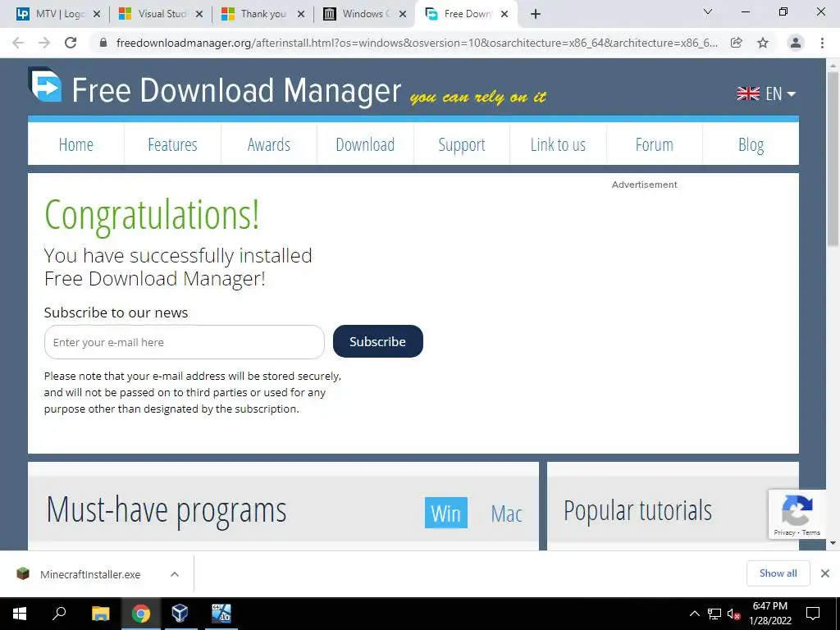Image resolution: width=840 pixels, height=630 pixels.
Task: Open the taskbar app next to VirtualBox
Action: coord(221,614)
